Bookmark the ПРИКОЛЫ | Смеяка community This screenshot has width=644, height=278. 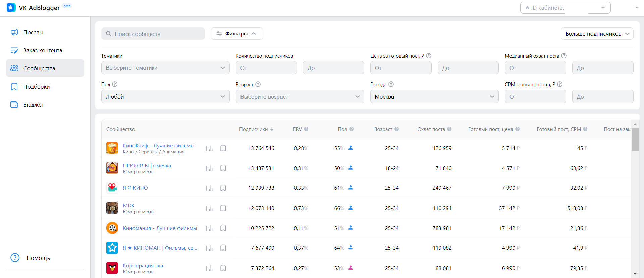(223, 168)
